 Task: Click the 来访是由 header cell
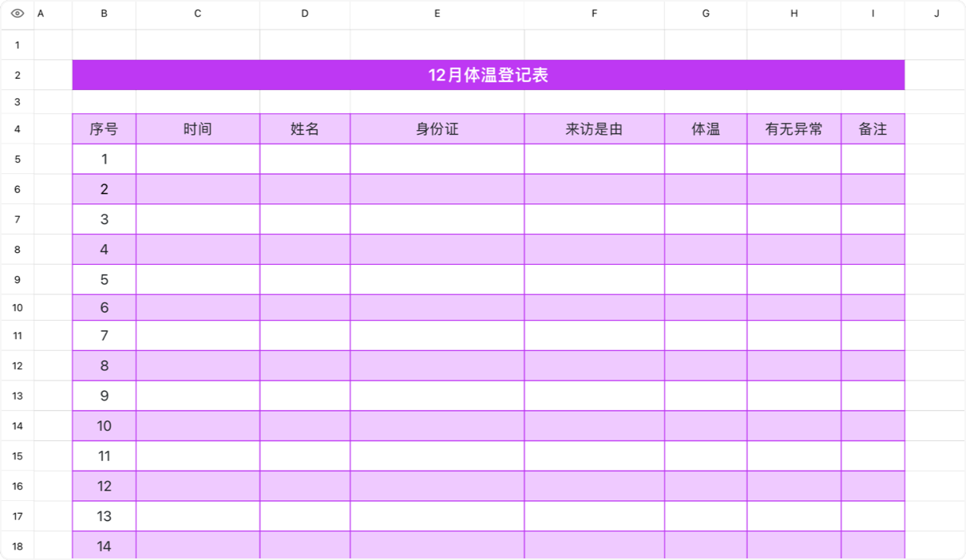[x=595, y=129]
